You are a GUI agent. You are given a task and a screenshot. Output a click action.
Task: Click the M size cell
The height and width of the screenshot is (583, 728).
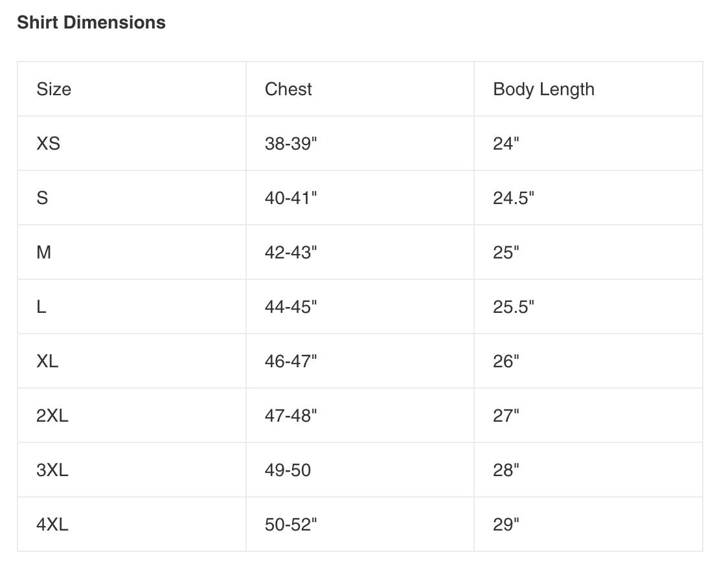[x=43, y=253]
